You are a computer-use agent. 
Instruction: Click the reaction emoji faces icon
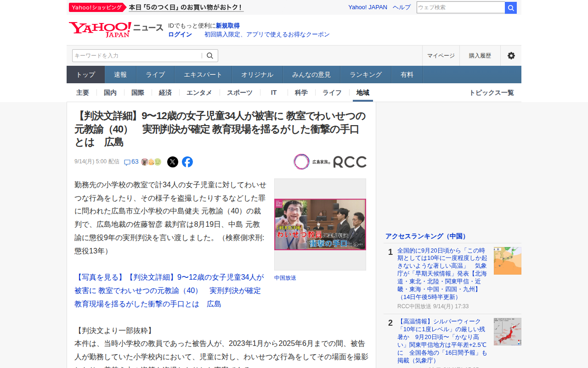(151, 162)
